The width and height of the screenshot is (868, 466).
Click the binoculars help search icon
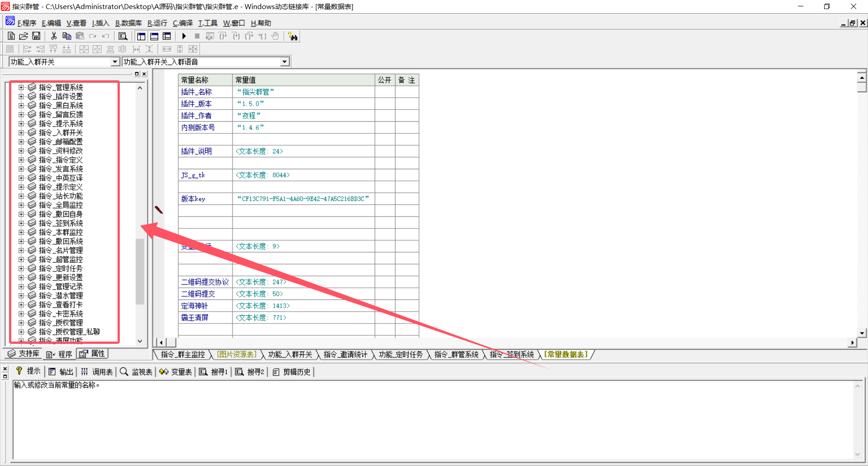[x=293, y=37]
